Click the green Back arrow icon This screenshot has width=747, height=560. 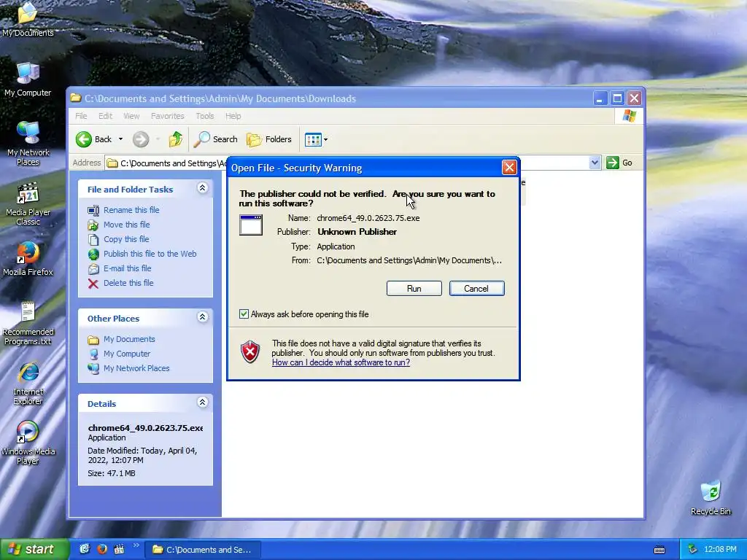(x=84, y=139)
